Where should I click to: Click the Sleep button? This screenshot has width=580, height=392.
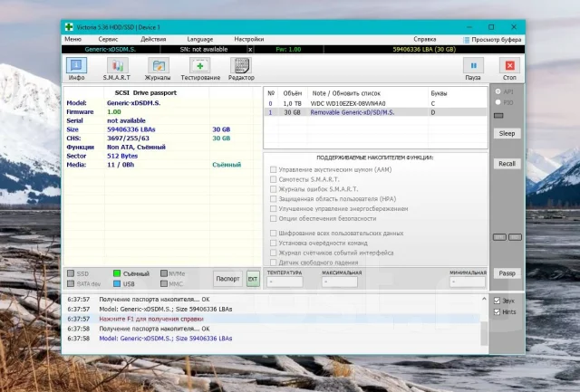(507, 133)
